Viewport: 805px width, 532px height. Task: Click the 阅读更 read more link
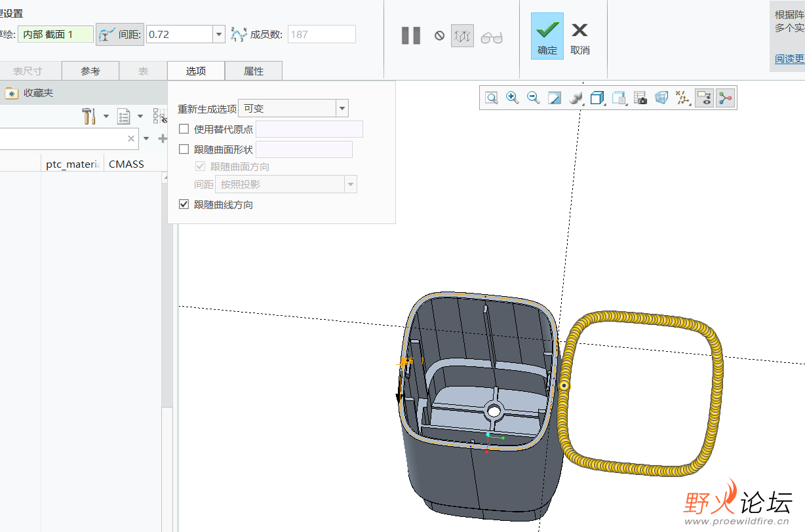coord(789,58)
